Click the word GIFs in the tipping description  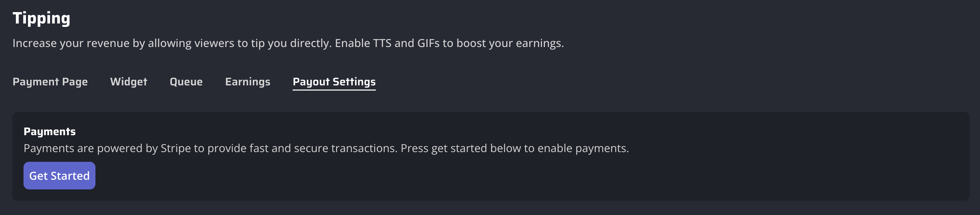pyautogui.click(x=428, y=44)
